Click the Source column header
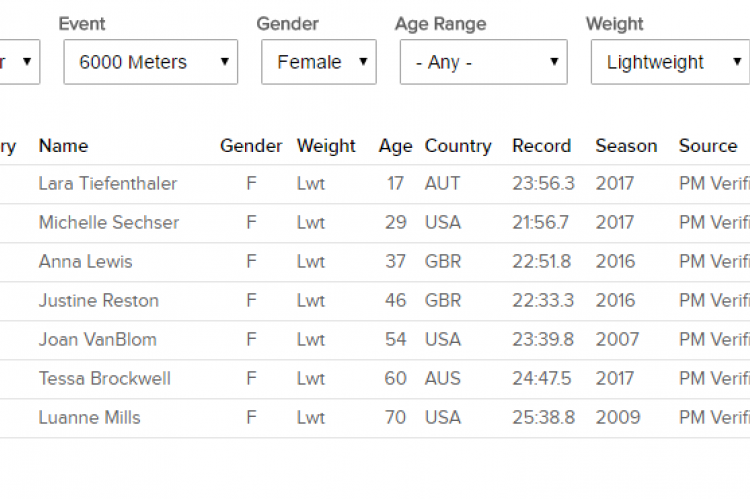 pos(707,146)
